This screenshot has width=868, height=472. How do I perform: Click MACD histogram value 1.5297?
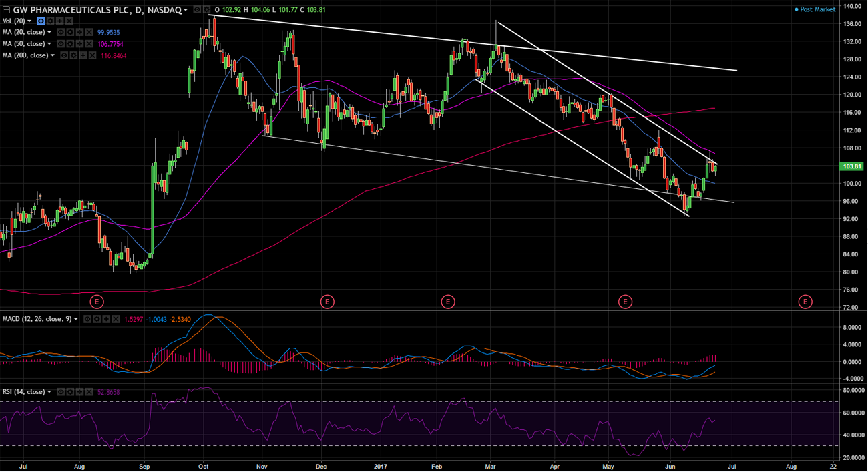[134, 320]
